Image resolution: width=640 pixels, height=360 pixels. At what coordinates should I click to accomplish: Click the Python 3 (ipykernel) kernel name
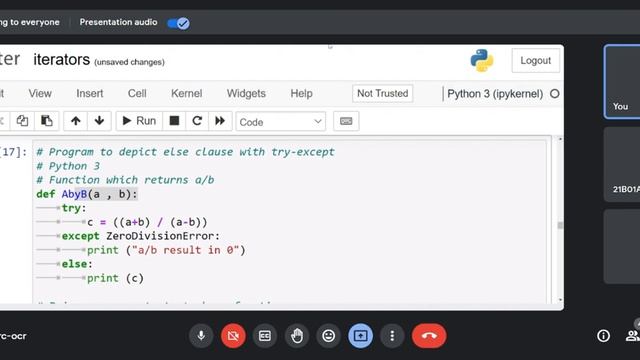495,94
